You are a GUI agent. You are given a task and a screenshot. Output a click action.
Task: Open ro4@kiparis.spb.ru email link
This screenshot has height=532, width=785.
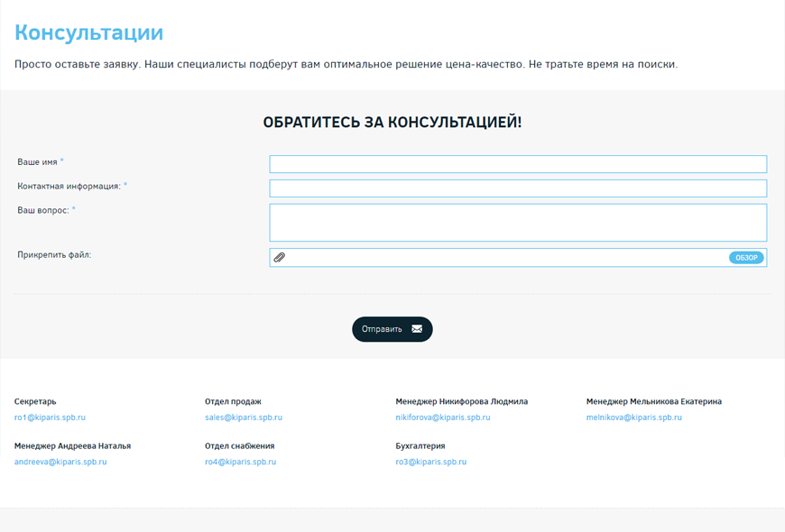coord(240,462)
